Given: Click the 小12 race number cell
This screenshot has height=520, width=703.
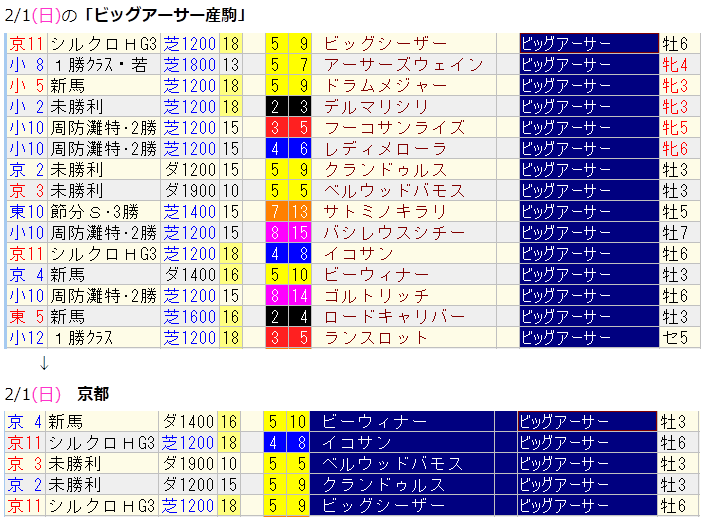Looking at the screenshot, I should [x=26, y=338].
